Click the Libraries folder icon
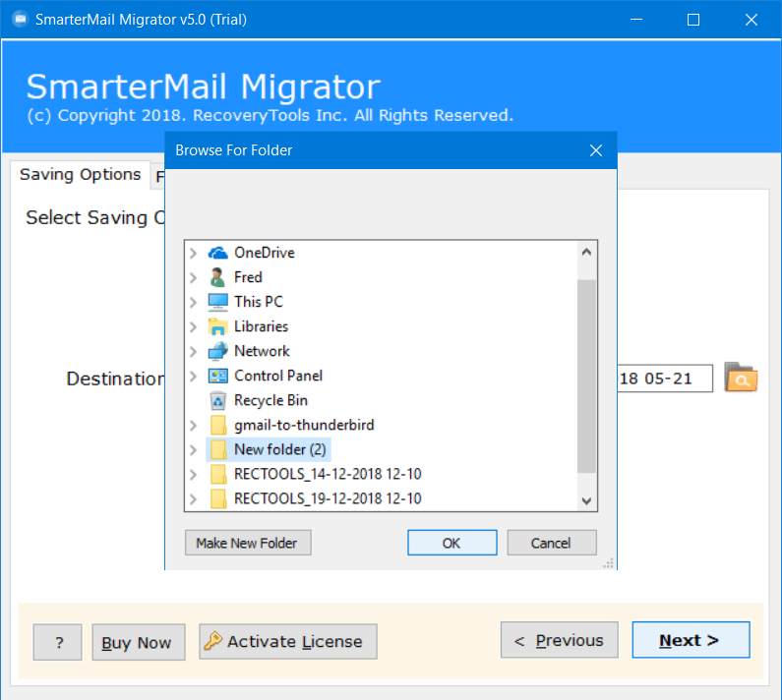782x700 pixels. (x=218, y=326)
